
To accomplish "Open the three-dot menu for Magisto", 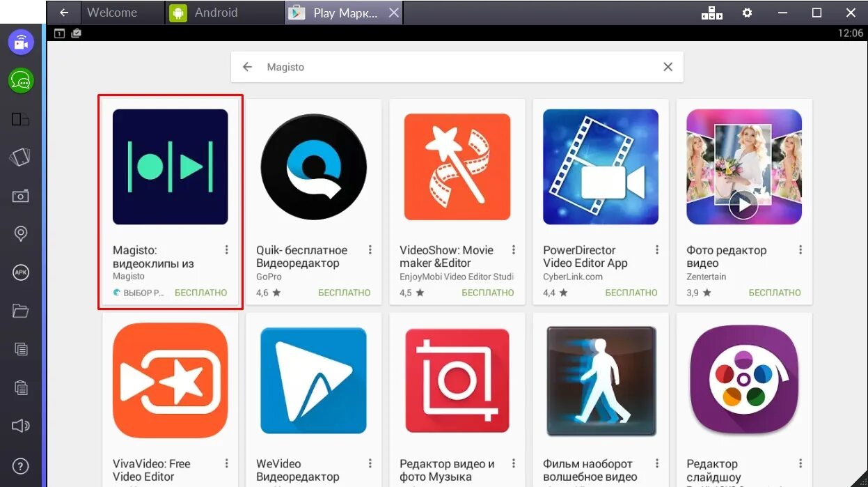I will tap(226, 250).
